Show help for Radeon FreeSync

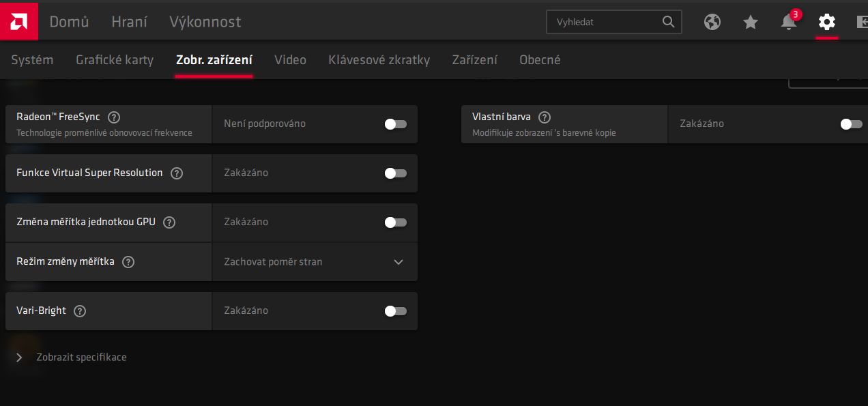tap(114, 117)
